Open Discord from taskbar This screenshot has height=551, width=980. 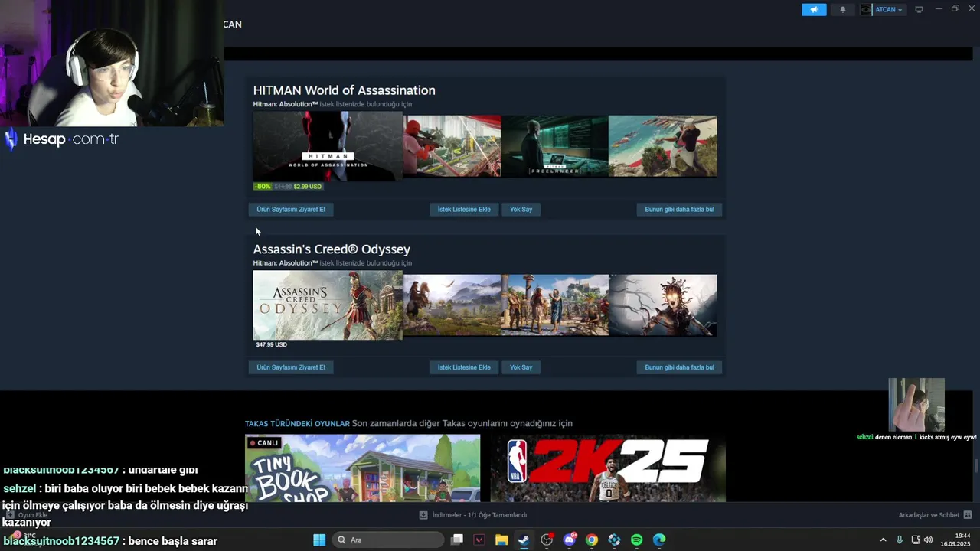[x=569, y=540]
